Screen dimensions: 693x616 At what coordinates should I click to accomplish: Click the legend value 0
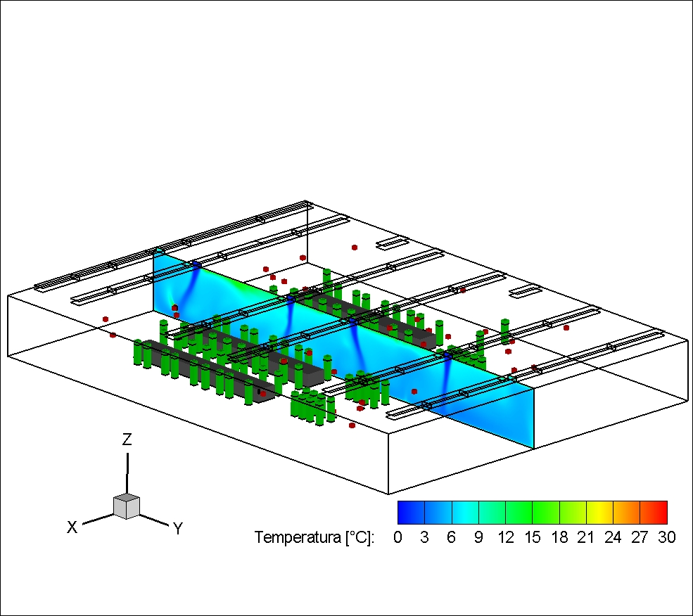398,537
